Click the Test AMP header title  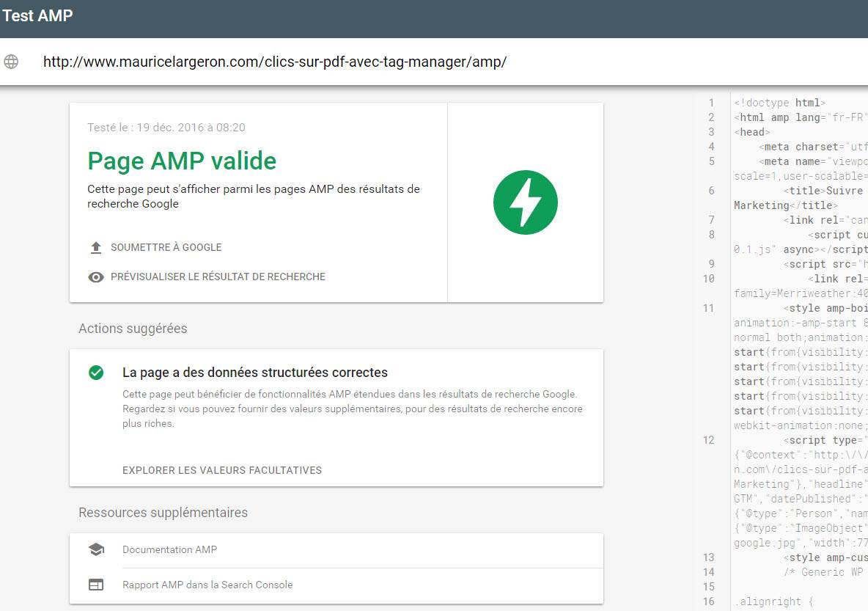coord(37,15)
